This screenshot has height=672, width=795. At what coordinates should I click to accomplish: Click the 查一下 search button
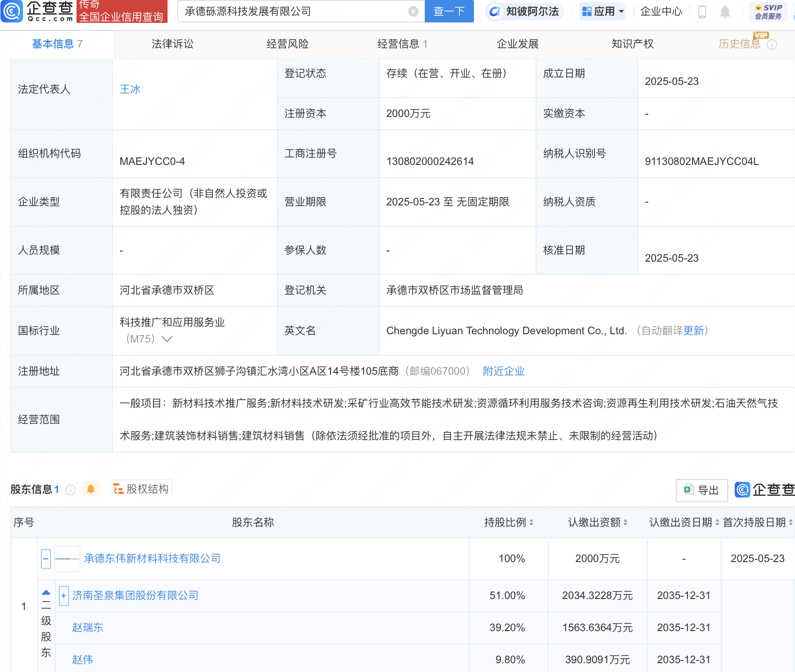coord(449,11)
